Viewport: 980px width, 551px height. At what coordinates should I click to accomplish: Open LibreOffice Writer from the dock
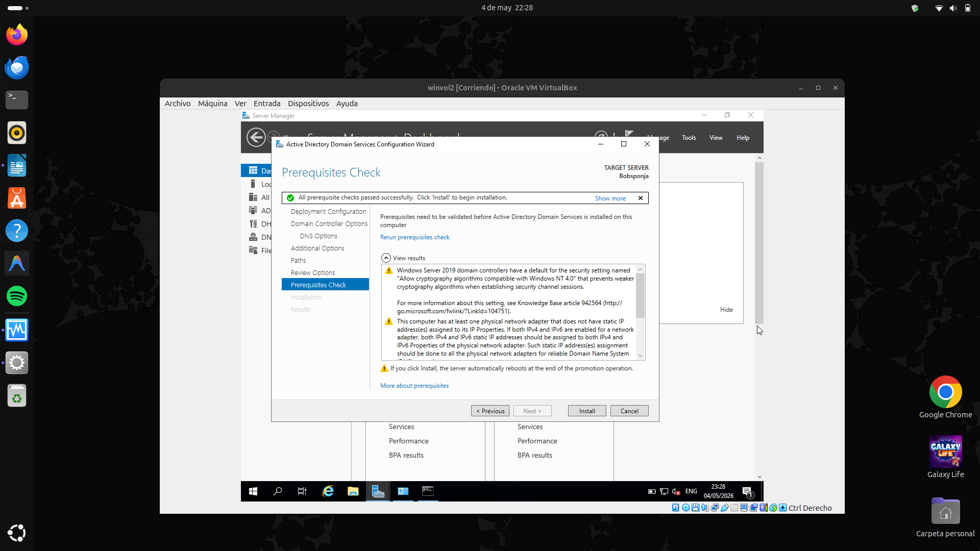17,165
